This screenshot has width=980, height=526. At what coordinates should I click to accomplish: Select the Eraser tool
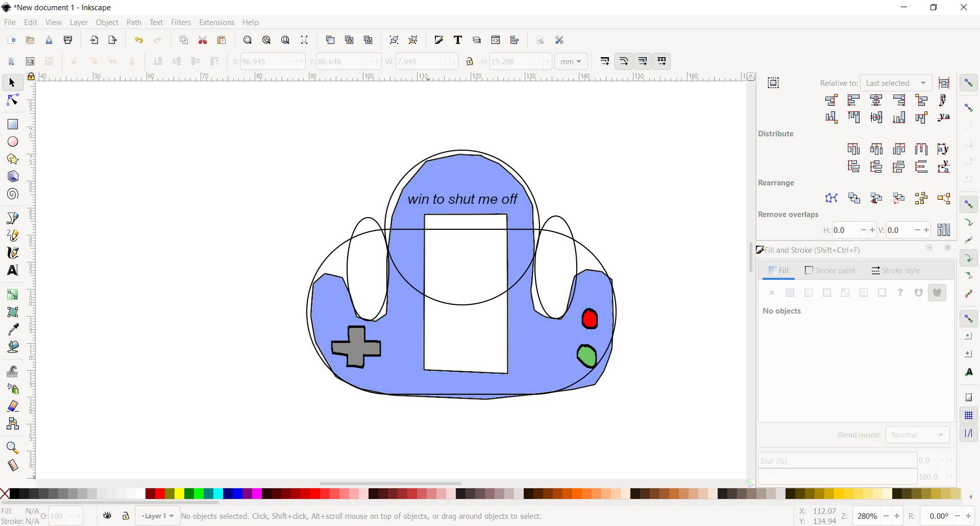coord(12,407)
